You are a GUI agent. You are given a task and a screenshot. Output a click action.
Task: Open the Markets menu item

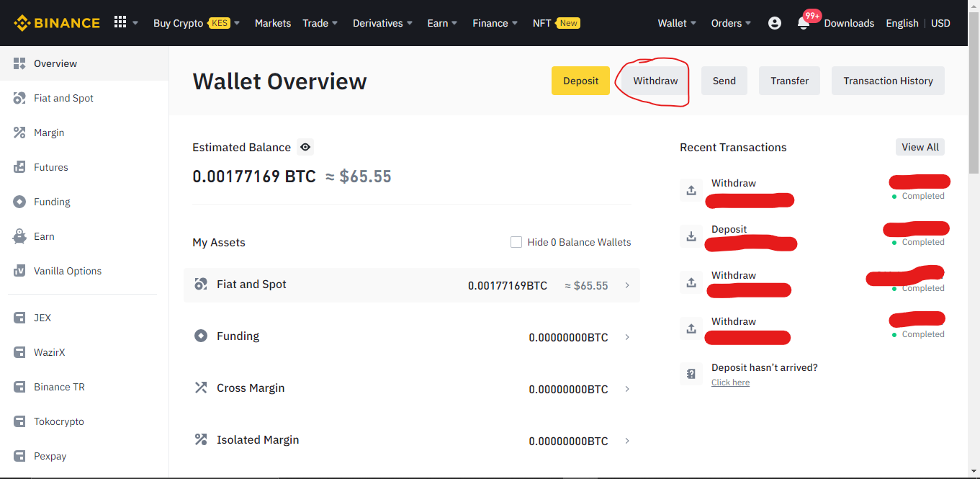[273, 23]
